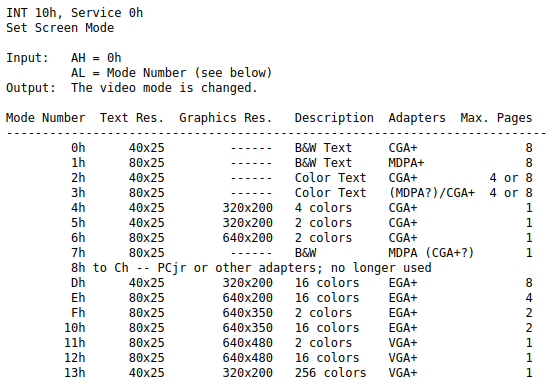Click '640x200' in the 6h row
Image resolution: width=559 pixels, height=389 pixels.
click(247, 237)
